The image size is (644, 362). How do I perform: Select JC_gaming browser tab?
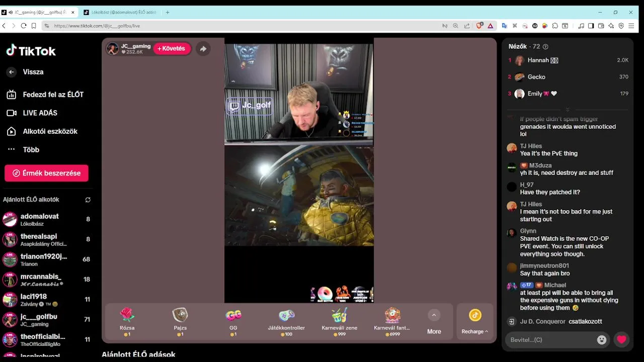click(x=39, y=12)
